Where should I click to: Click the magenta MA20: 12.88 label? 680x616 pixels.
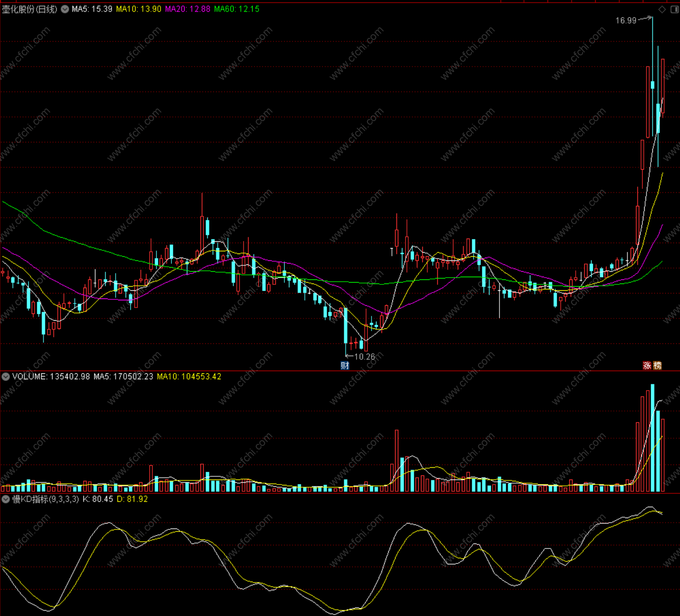click(x=188, y=9)
